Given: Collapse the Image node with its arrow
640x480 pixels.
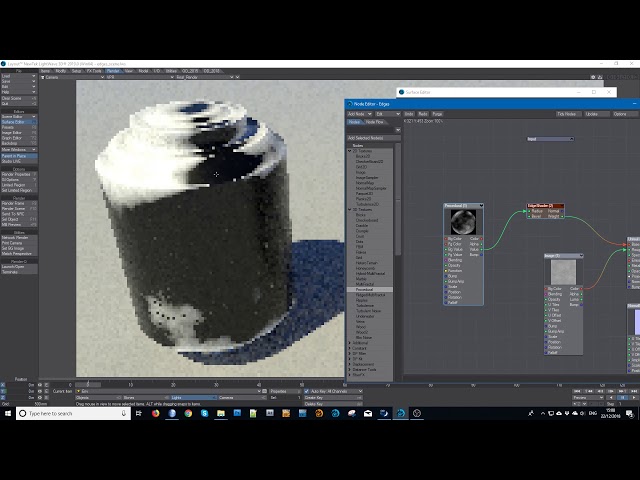Looking at the screenshot, I should click(580, 256).
